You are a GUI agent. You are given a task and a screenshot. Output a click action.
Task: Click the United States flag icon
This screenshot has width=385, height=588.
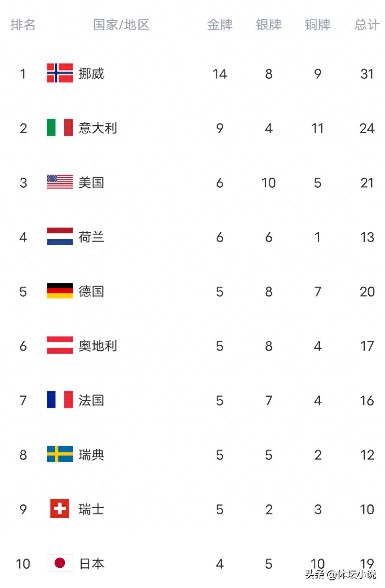point(60,182)
